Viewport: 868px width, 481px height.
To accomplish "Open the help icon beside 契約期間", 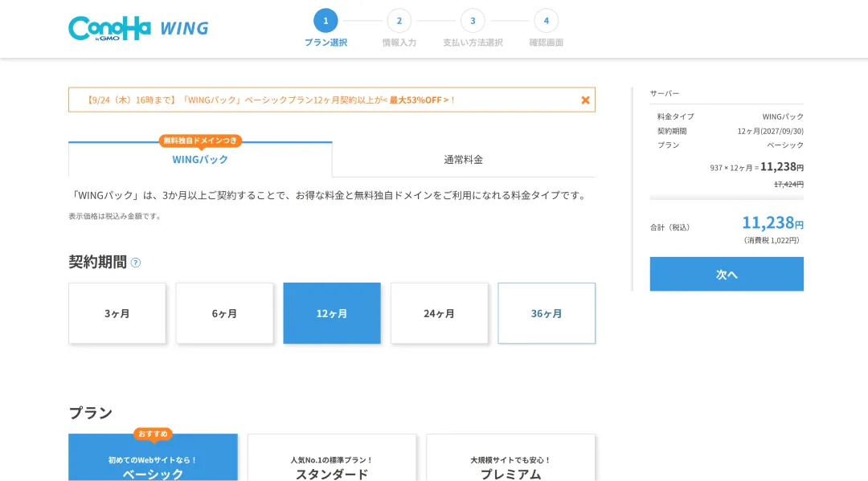I will pyautogui.click(x=136, y=263).
